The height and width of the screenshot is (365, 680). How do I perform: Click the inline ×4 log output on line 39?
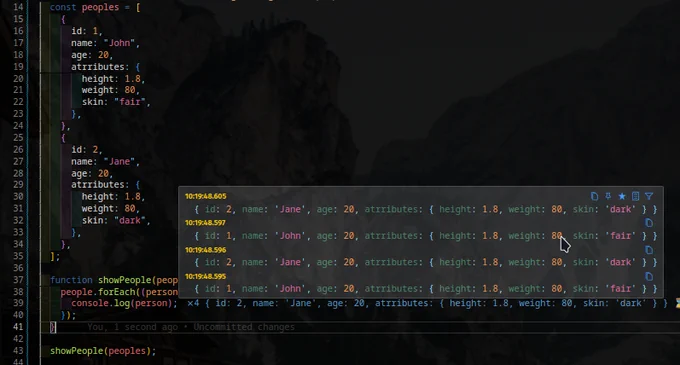(x=428, y=303)
